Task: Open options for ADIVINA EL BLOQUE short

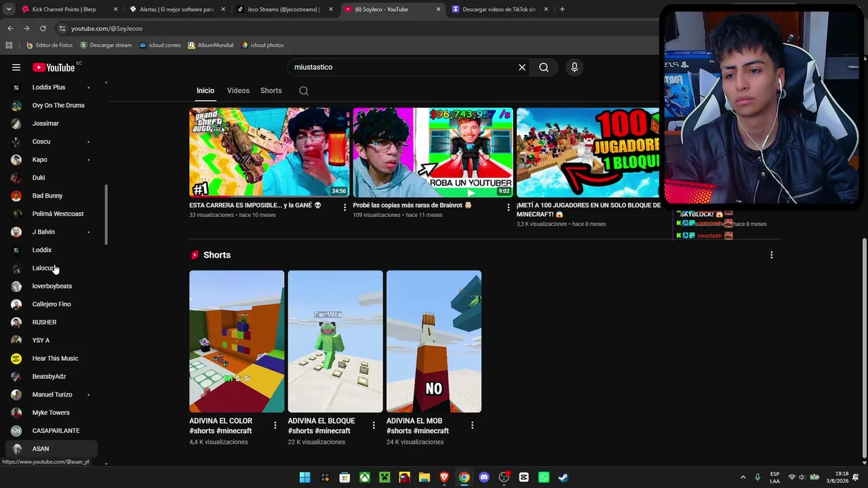Action: (x=374, y=425)
